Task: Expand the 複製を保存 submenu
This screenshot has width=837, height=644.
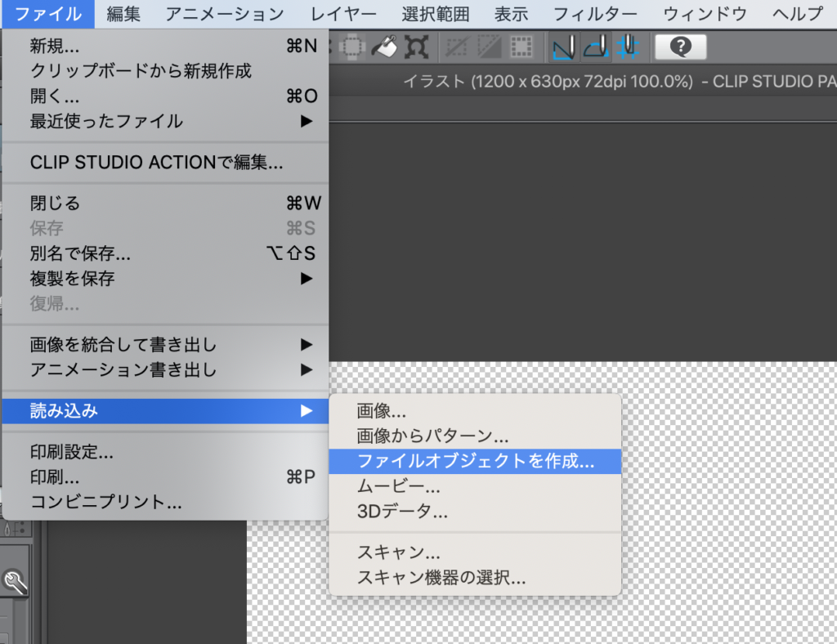Action: click(165, 279)
